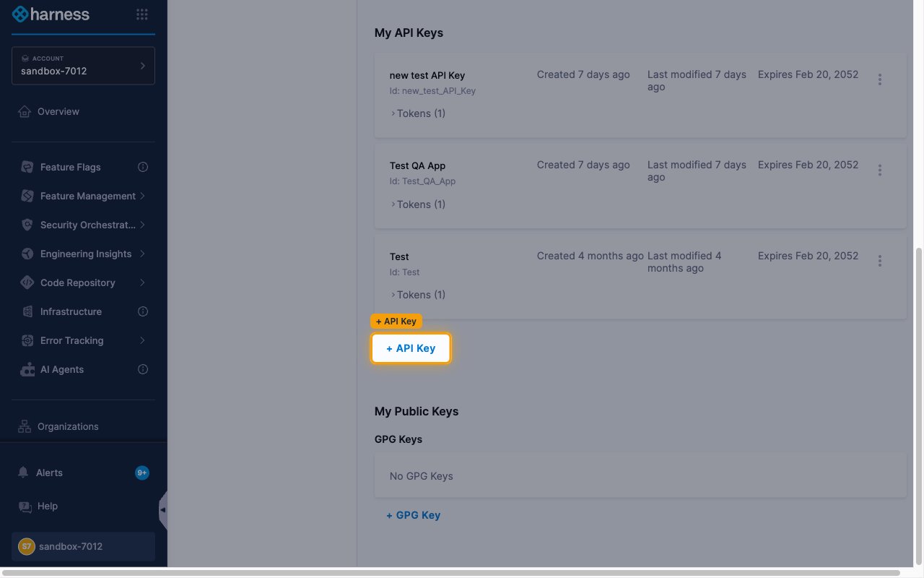Expand Tokens (1) under Test QA App
This screenshot has width=924, height=578.
coord(418,204)
